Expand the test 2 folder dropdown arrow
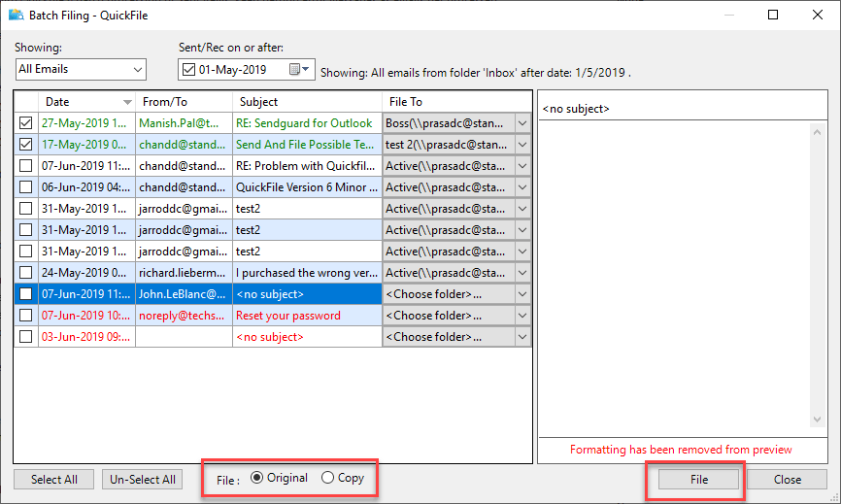The width and height of the screenshot is (841, 504). (x=522, y=145)
